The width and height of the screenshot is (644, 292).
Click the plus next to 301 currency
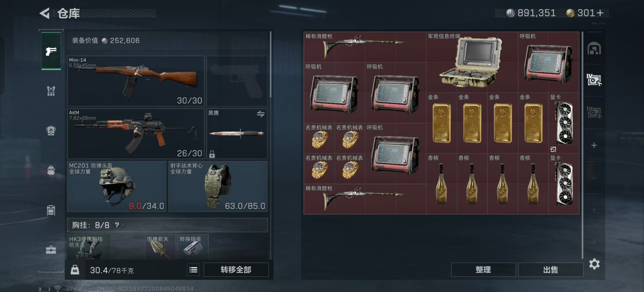click(x=600, y=13)
